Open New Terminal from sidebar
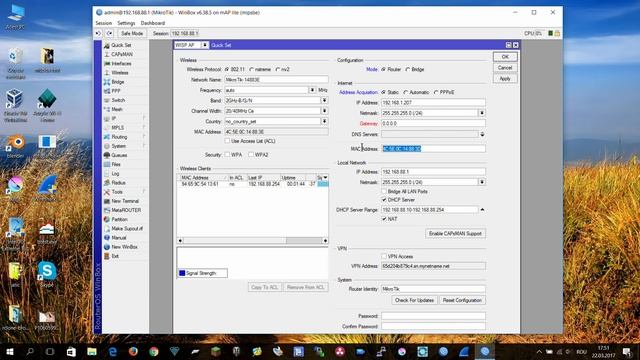640x360 pixels. (x=125, y=201)
